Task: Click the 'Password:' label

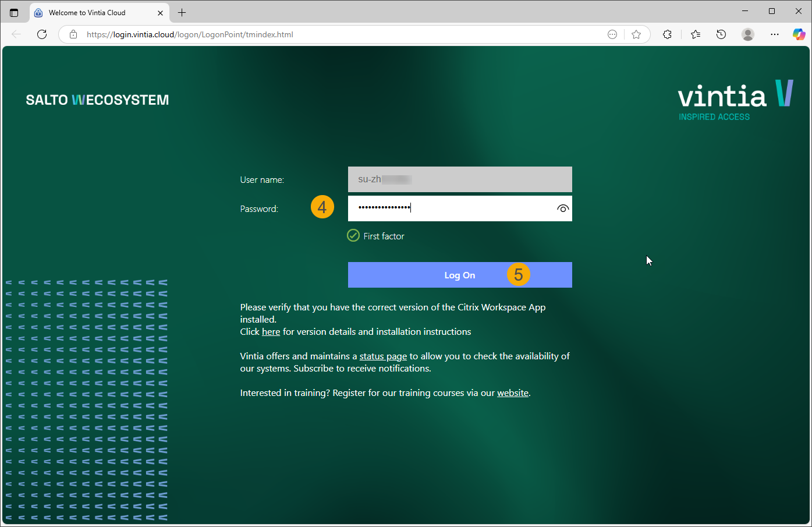Action: click(259, 209)
